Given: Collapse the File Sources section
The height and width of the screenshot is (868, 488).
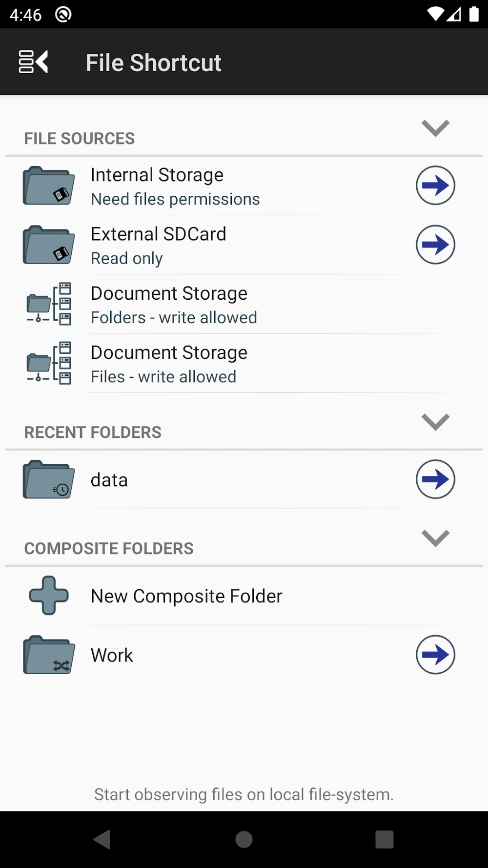Looking at the screenshot, I should click(435, 128).
